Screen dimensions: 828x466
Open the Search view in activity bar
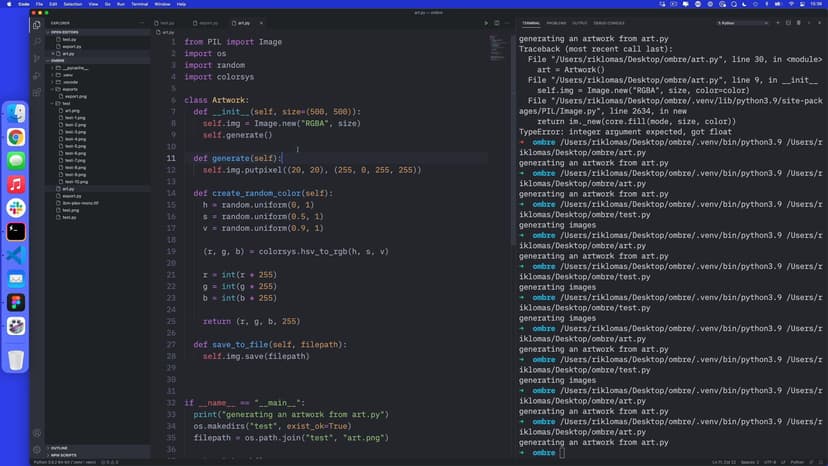37,41
